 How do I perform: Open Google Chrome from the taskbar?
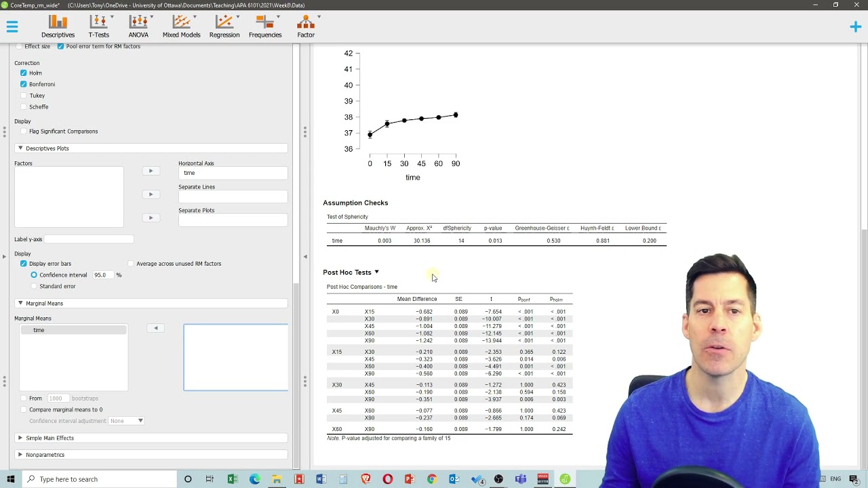coord(431,479)
